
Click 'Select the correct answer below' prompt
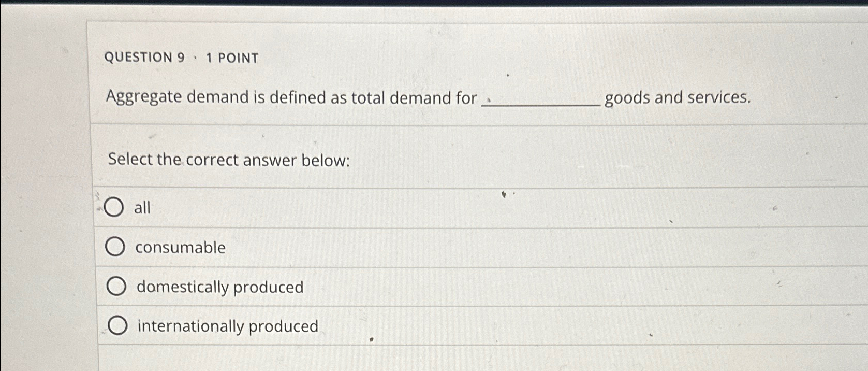(228, 161)
